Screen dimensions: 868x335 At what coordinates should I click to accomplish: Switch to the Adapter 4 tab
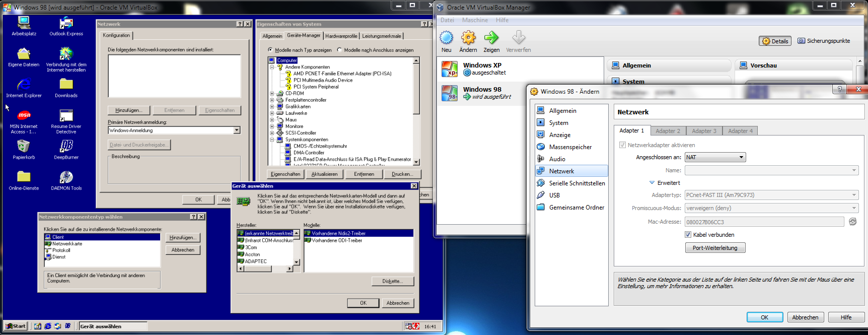tap(740, 131)
